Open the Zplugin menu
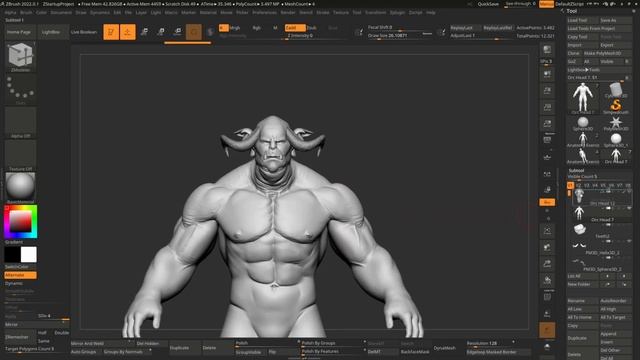The width and height of the screenshot is (640, 360). pos(397,13)
